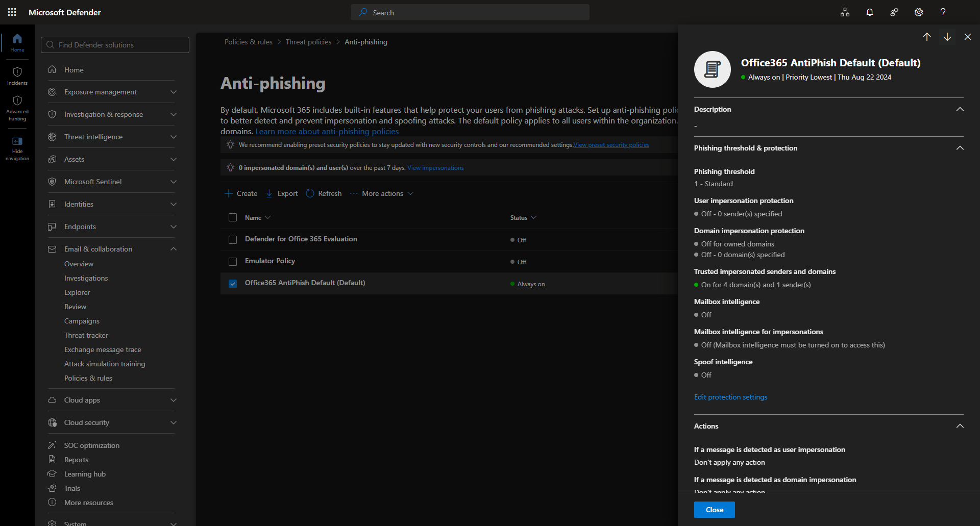Collapse Phishing threshold & protection section

960,148
